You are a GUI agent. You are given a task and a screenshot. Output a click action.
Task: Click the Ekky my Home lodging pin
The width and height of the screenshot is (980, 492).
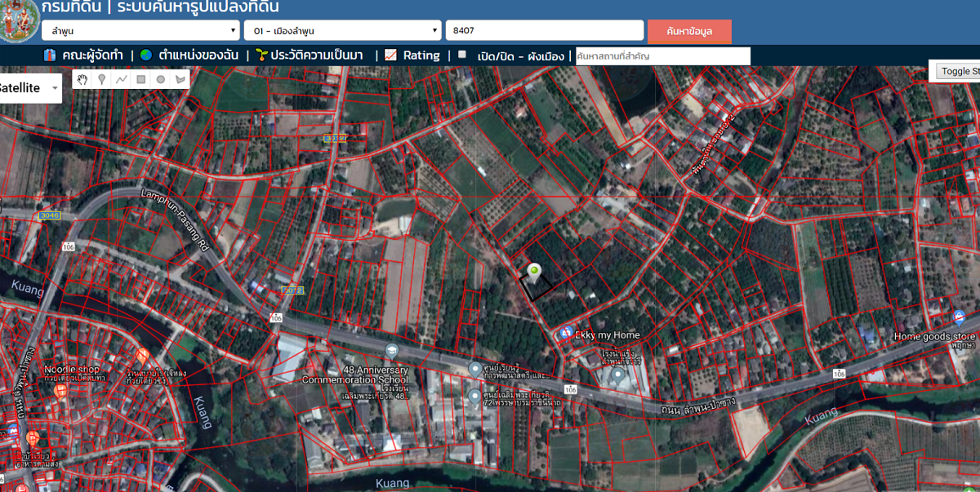click(567, 334)
